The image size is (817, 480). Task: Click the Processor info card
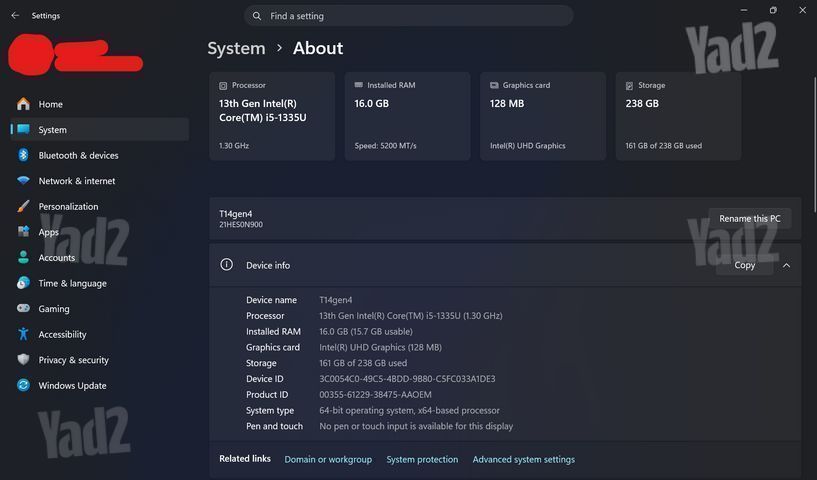pos(272,116)
